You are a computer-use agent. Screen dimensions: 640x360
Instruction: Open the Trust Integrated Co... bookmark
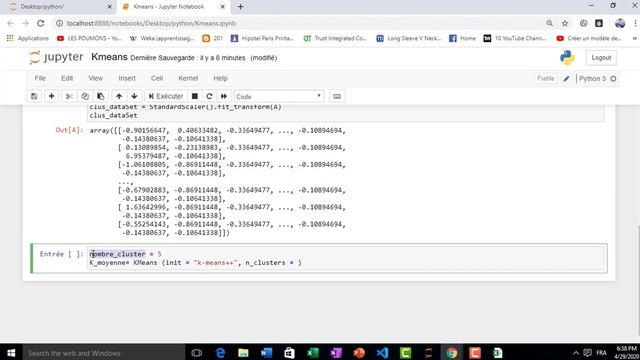(335, 38)
